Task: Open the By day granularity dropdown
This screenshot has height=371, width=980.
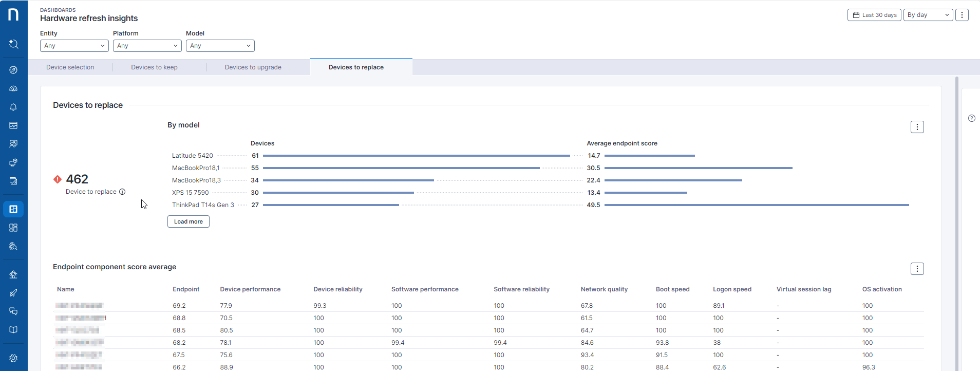Action: click(928, 15)
